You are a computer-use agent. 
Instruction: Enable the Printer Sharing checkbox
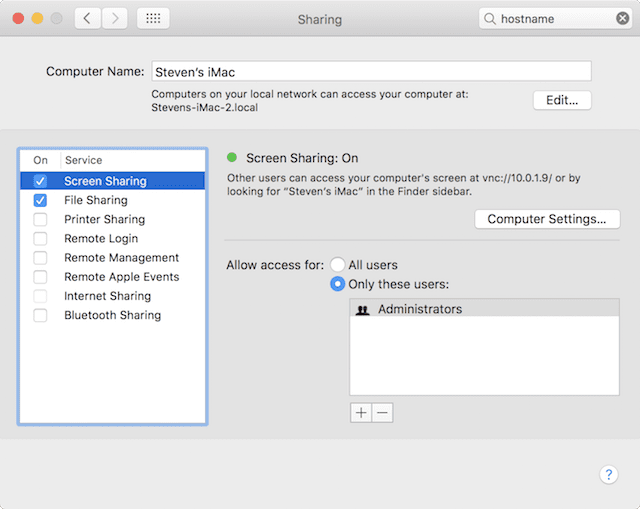point(40,219)
